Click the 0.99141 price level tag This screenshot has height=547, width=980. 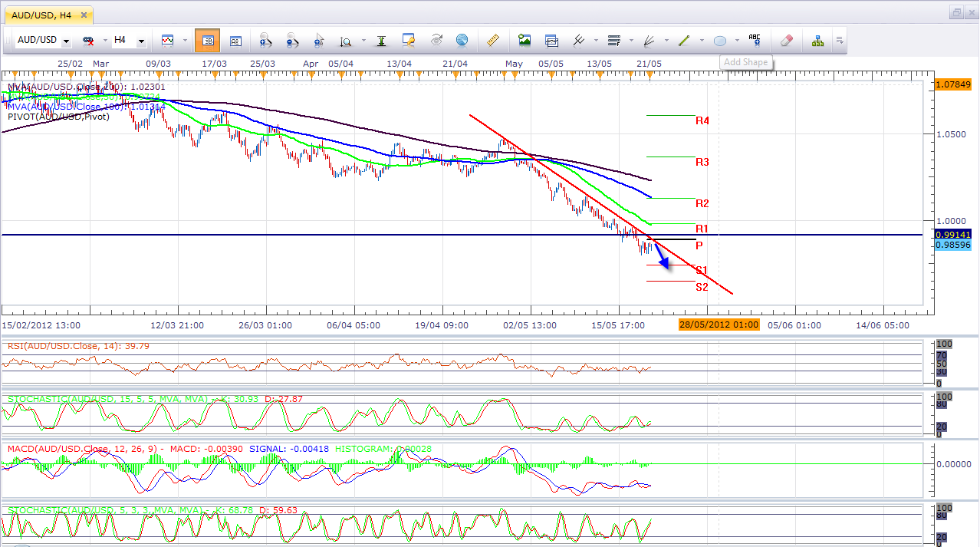click(x=954, y=233)
